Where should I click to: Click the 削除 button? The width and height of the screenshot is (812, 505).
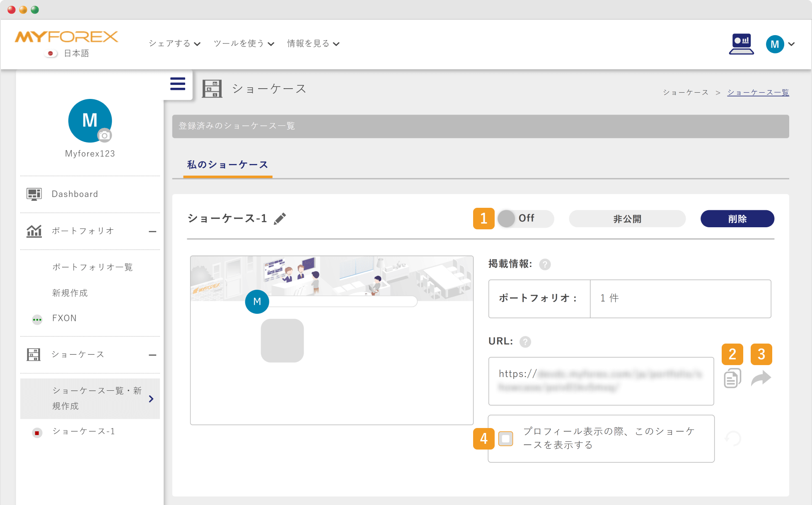tap(737, 219)
